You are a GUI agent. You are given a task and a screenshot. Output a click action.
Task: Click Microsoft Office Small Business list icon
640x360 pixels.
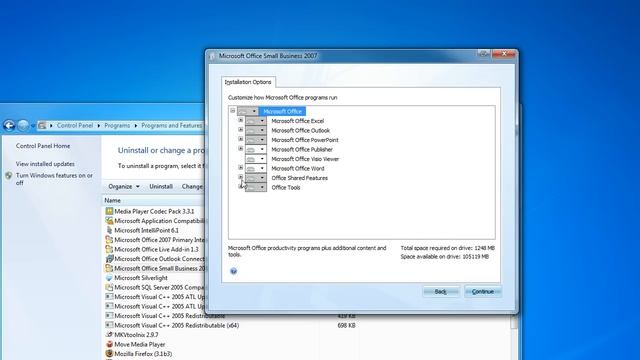click(x=109, y=268)
